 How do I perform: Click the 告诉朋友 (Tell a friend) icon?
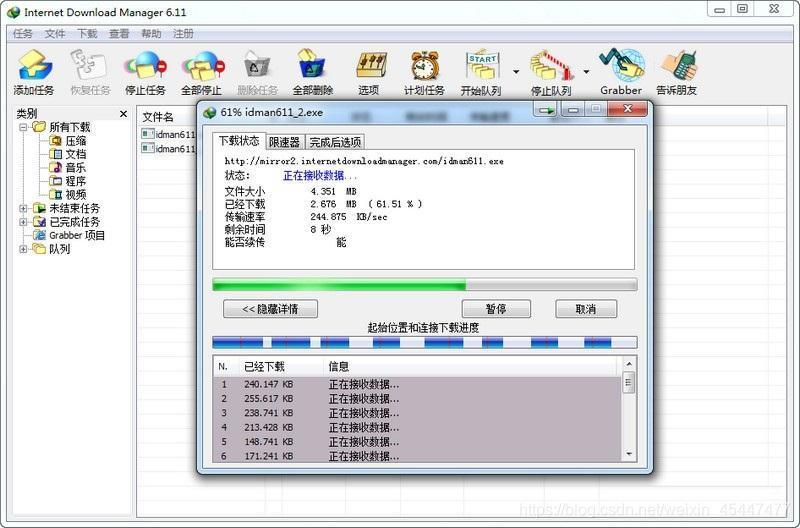click(x=677, y=72)
